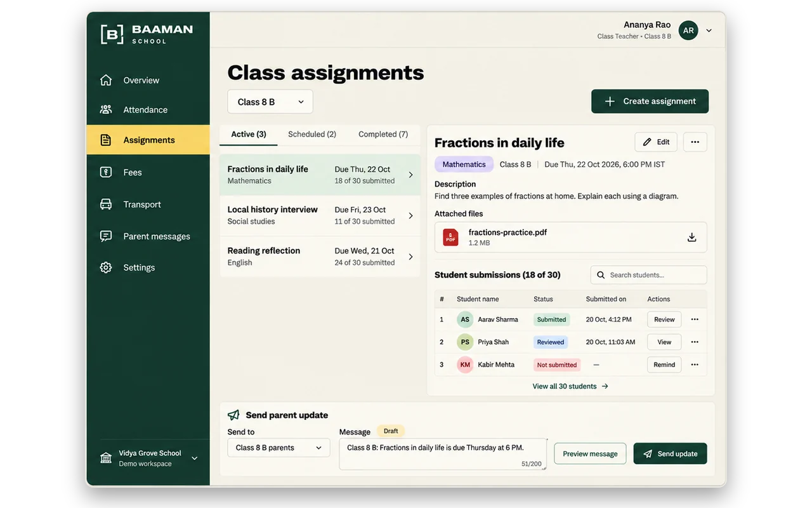Screen dimensions: 812x508
Task: Click the Class assignments page heading
Action: (325, 72)
